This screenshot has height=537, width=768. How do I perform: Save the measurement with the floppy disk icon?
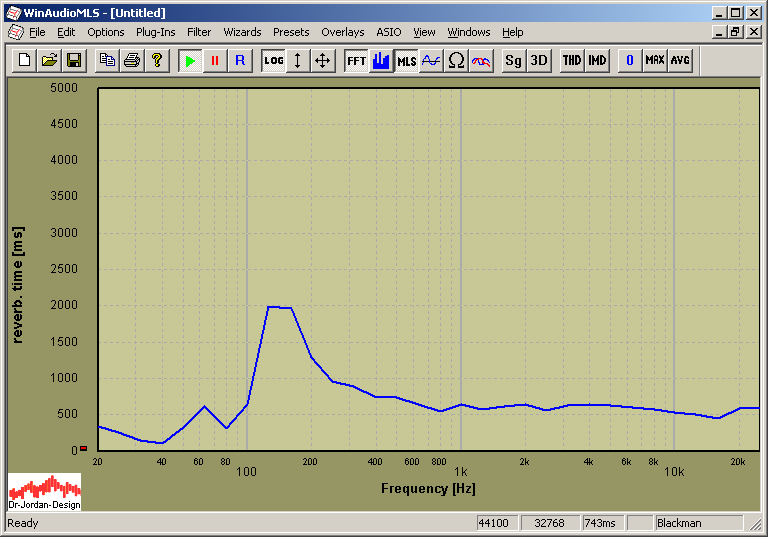pos(73,61)
